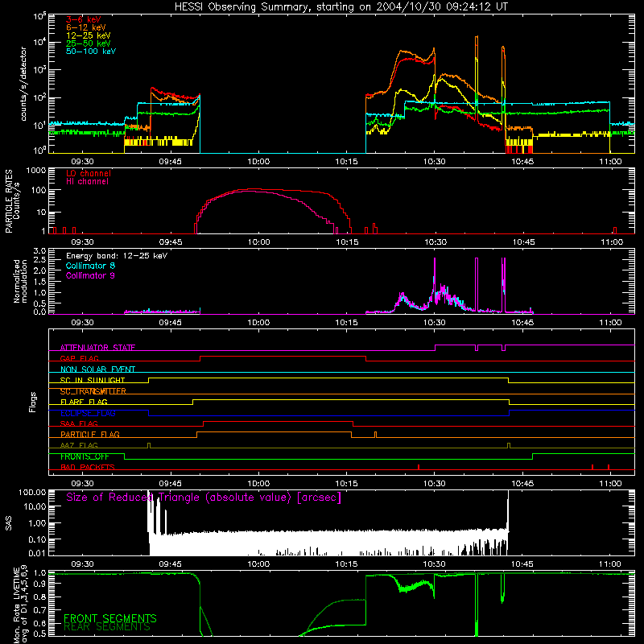Click the counts/s/detector axis label

point(23,84)
